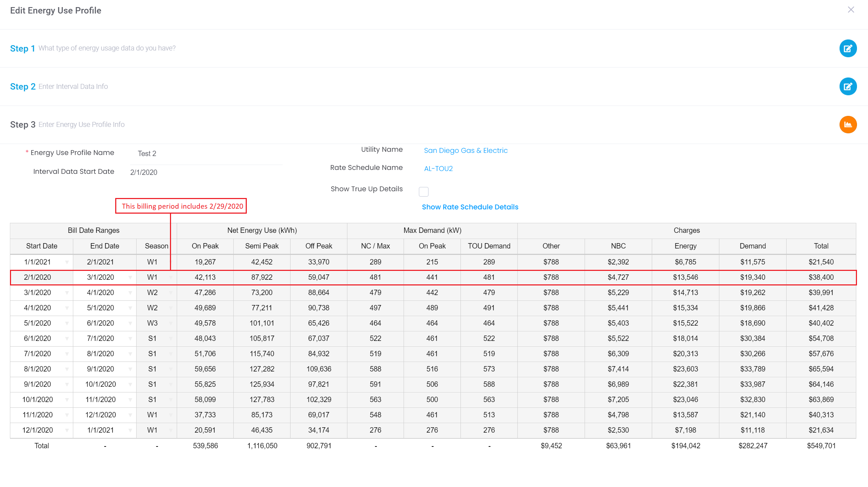Open the 1/1/2021 end date dropdown in last row
This screenshot has height=487, width=868.
pos(130,430)
